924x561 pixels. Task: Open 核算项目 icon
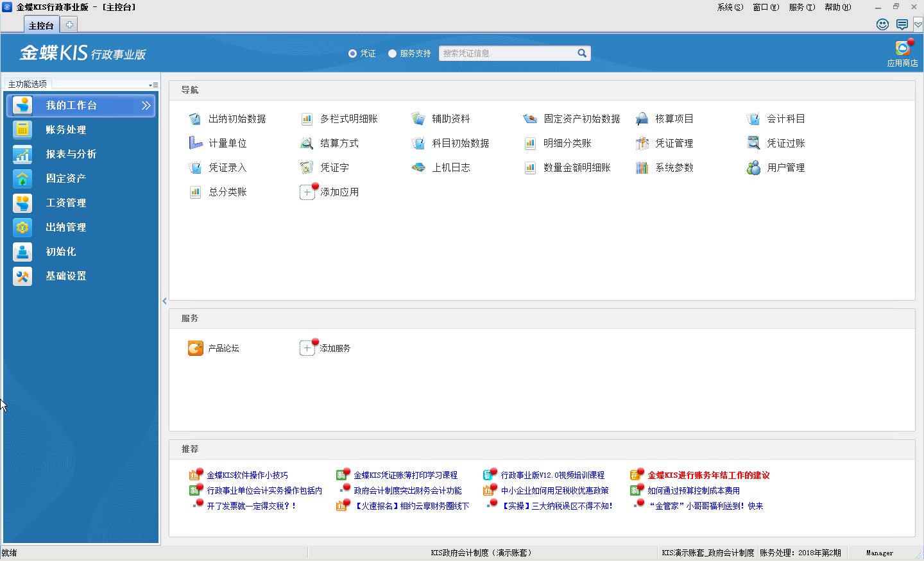coord(642,119)
